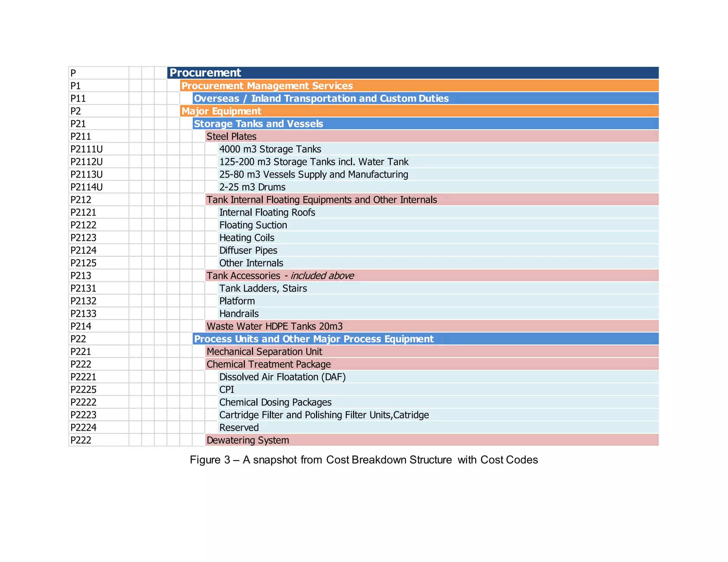
Task: Select cost code cell P2111U
Action: tap(99, 149)
